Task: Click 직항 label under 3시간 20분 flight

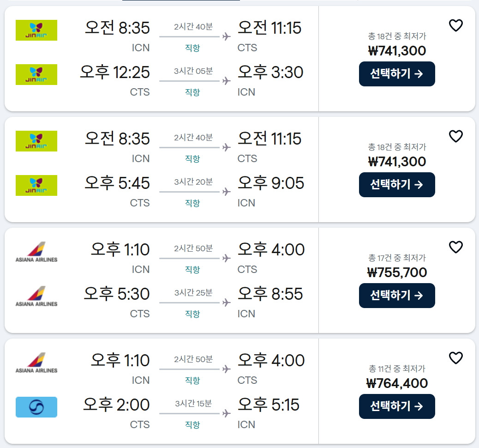Action: pyautogui.click(x=192, y=203)
